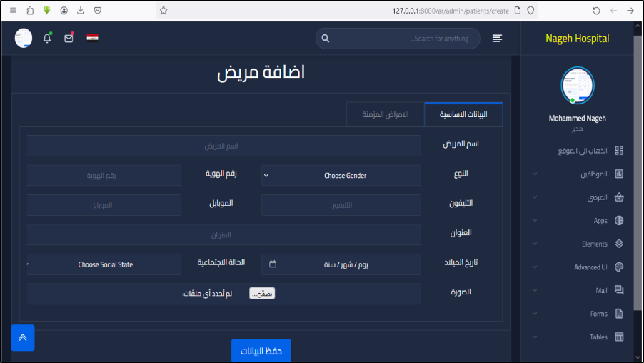Click the تصفح file browse button
Viewport: 644px width, 363px height.
(x=262, y=294)
